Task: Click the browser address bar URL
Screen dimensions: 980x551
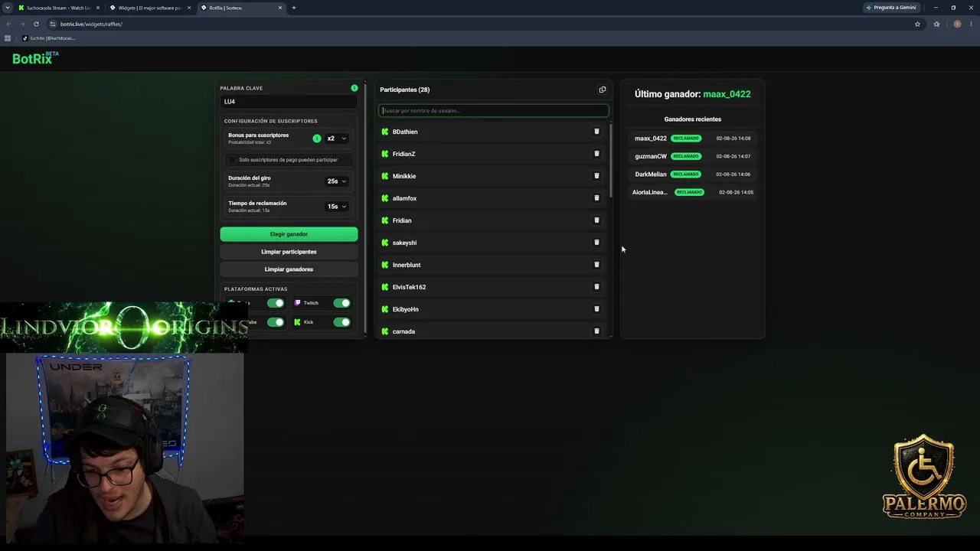Action: point(91,24)
